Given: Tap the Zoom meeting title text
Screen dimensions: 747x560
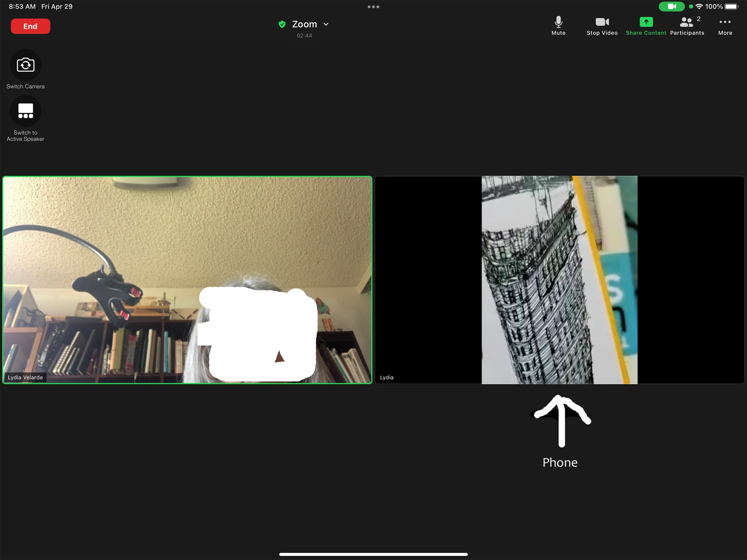Looking at the screenshot, I should [x=304, y=24].
